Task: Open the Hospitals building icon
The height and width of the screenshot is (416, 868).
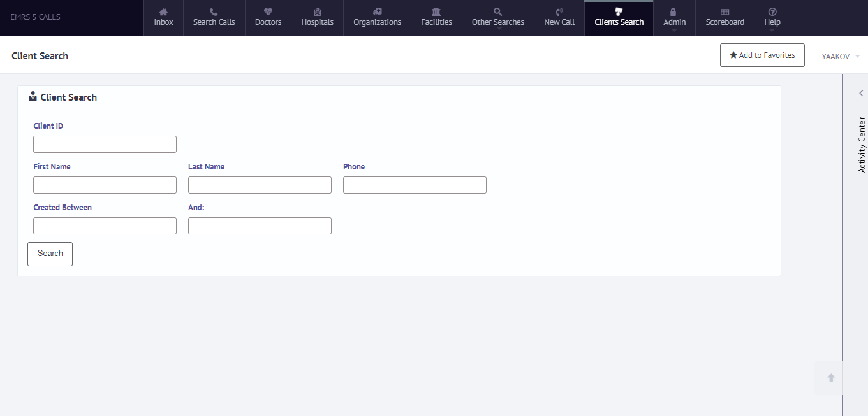Action: [x=317, y=12]
